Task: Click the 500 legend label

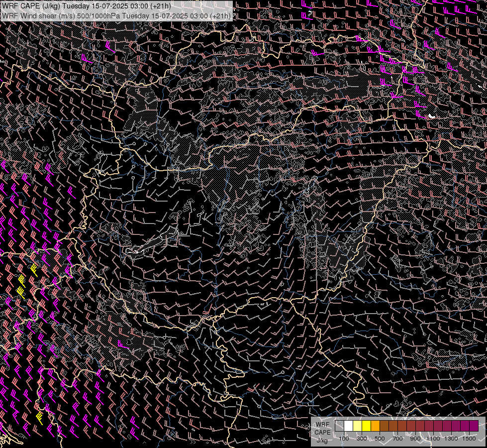Action: (x=380, y=439)
